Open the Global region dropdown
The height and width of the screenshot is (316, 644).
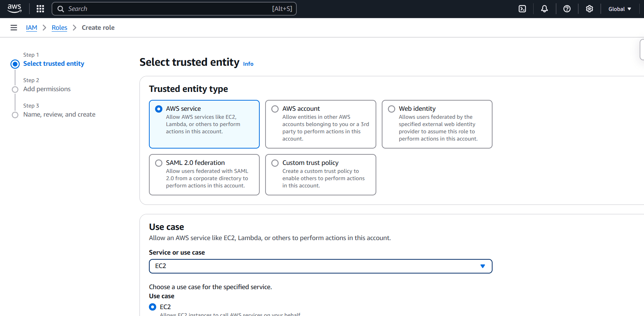tap(620, 9)
